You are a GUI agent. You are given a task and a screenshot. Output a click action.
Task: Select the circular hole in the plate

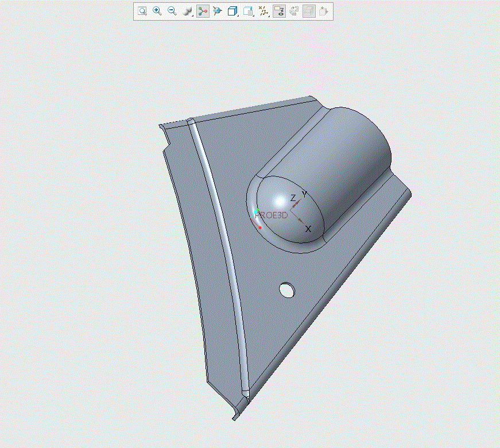(x=287, y=290)
